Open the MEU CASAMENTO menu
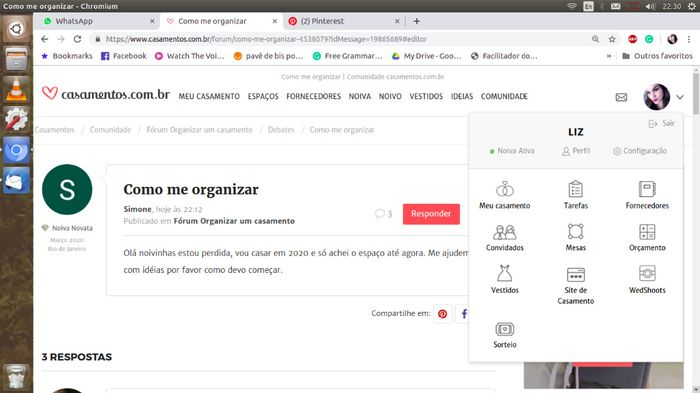Screen dimensions: 700x393 pyautogui.click(x=209, y=96)
